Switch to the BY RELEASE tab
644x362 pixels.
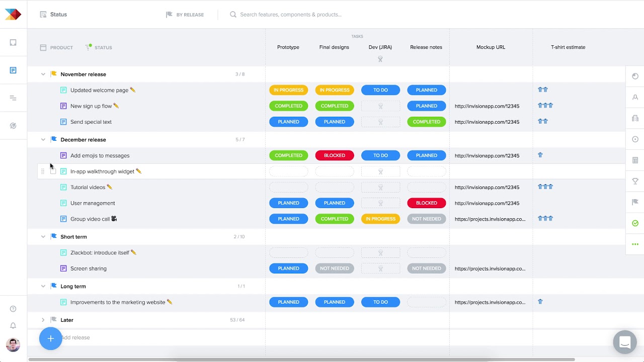[185, 15]
